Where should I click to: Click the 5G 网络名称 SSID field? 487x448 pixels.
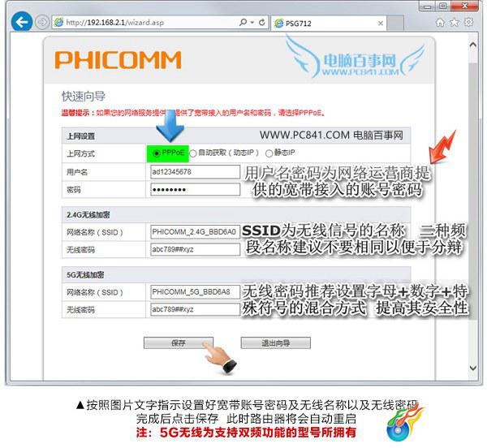coord(196,292)
